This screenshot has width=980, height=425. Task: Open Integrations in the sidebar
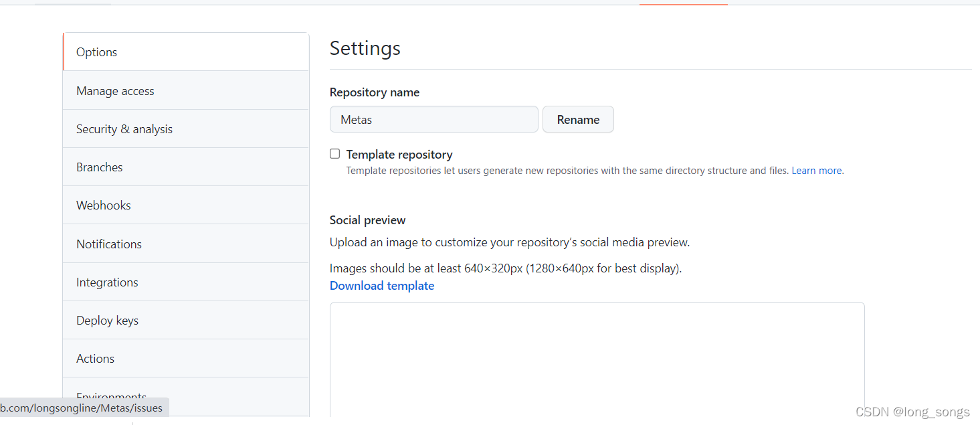pyautogui.click(x=107, y=282)
